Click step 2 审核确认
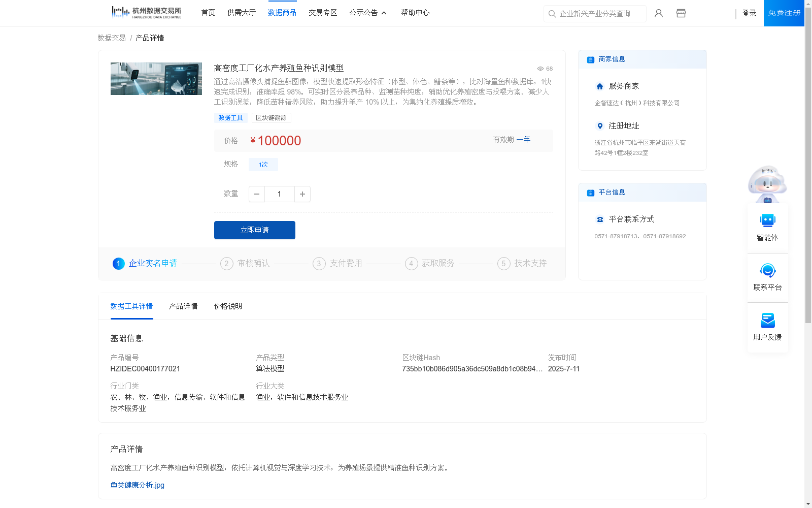This screenshot has width=812, height=508. pyautogui.click(x=245, y=264)
